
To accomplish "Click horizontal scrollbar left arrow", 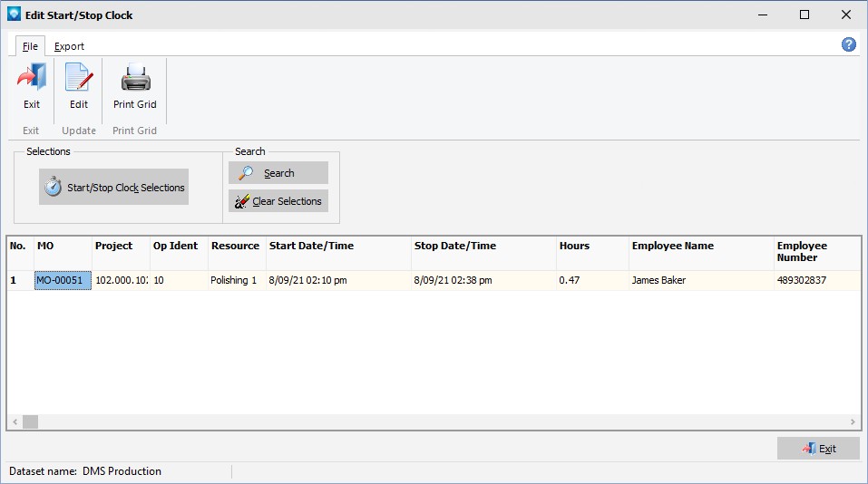I will pyautogui.click(x=15, y=422).
